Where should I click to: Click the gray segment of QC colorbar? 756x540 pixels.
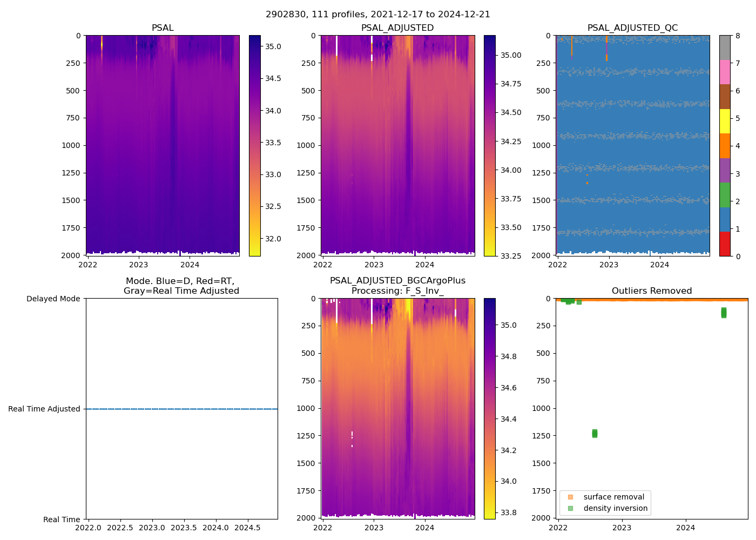point(725,48)
